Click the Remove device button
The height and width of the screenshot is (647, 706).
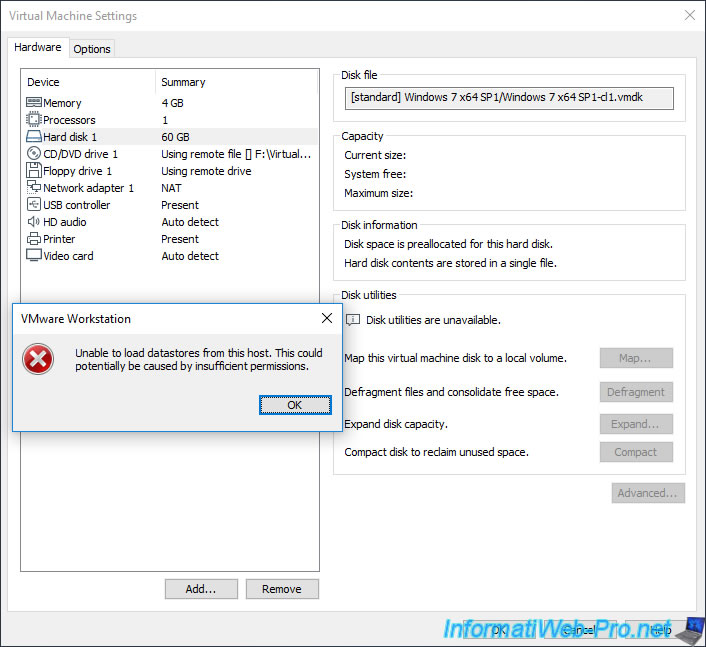click(282, 589)
